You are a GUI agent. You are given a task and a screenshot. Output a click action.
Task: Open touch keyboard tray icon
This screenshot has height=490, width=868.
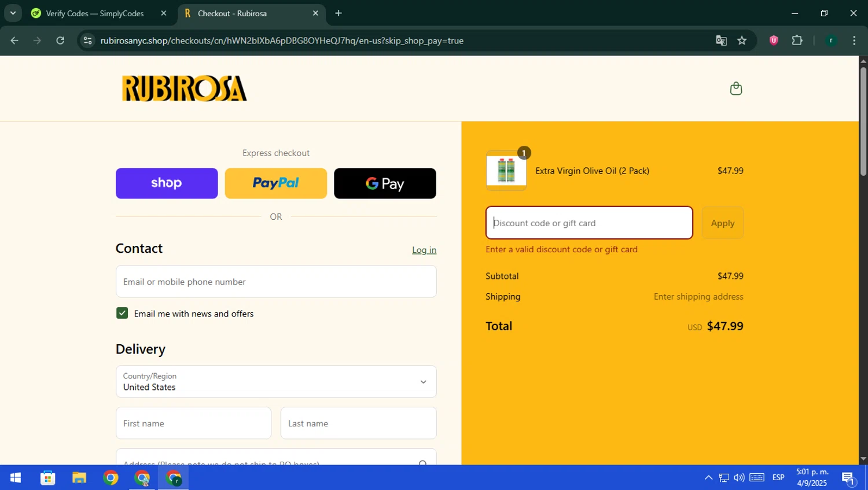point(757,478)
